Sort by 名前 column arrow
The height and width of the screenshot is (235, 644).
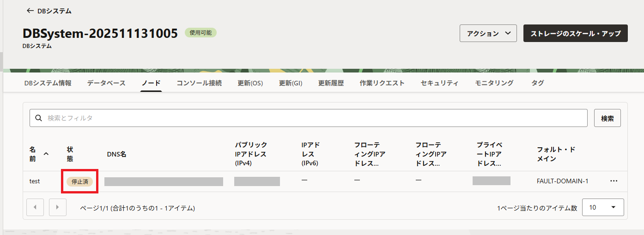point(46,154)
